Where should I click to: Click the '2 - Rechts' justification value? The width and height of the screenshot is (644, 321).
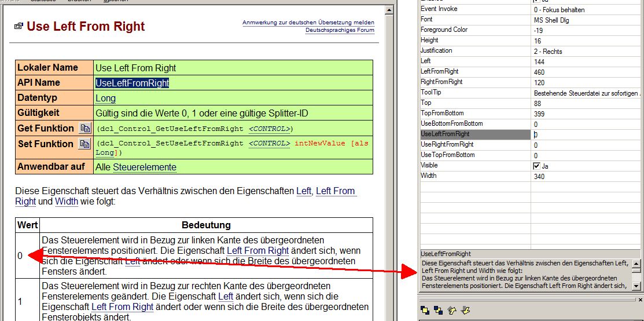click(x=548, y=52)
